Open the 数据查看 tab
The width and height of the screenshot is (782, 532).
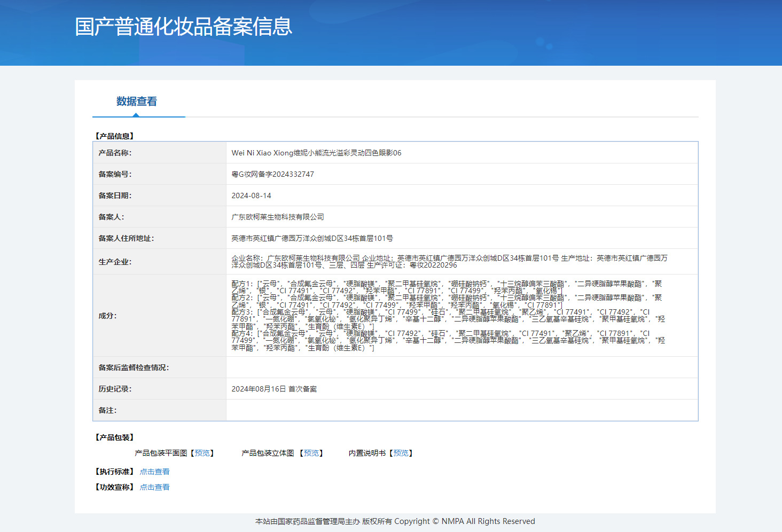(x=137, y=101)
